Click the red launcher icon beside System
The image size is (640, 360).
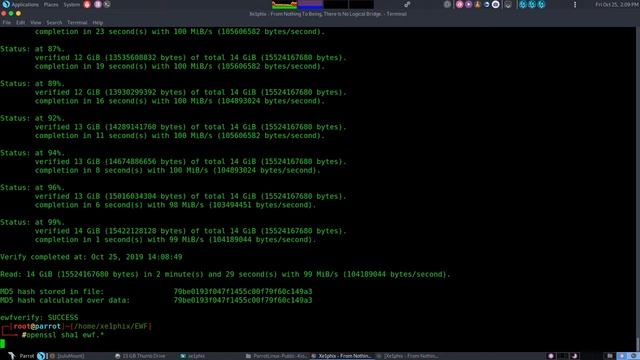87,4
